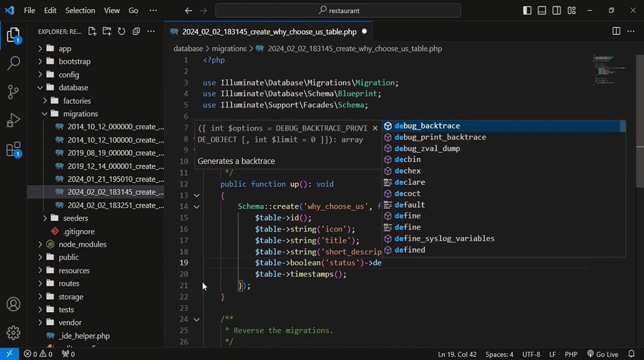644x360 pixels.
Task: Click the Go Live status button
Action: coord(602,354)
